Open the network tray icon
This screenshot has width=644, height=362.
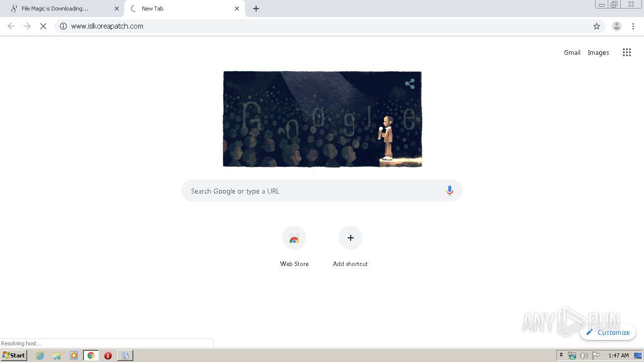tap(572, 355)
